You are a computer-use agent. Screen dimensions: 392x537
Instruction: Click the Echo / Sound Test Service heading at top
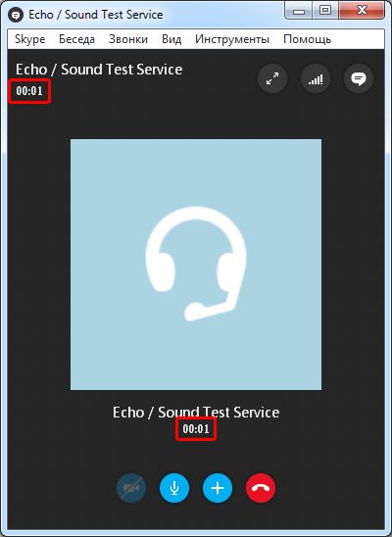[99, 70]
